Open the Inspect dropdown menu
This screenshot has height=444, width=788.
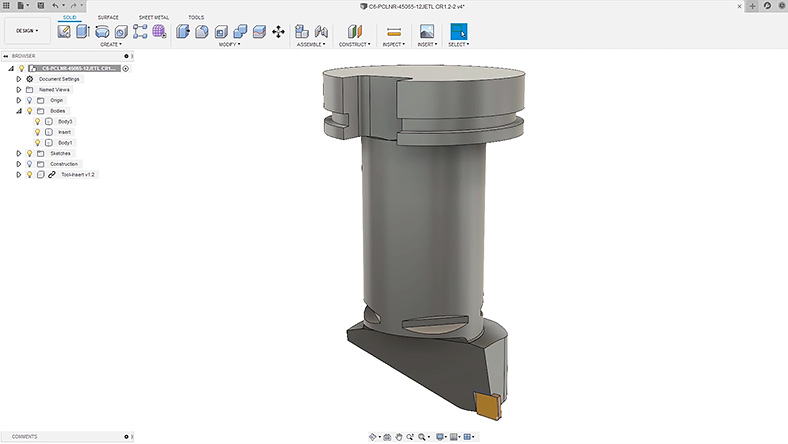point(394,44)
